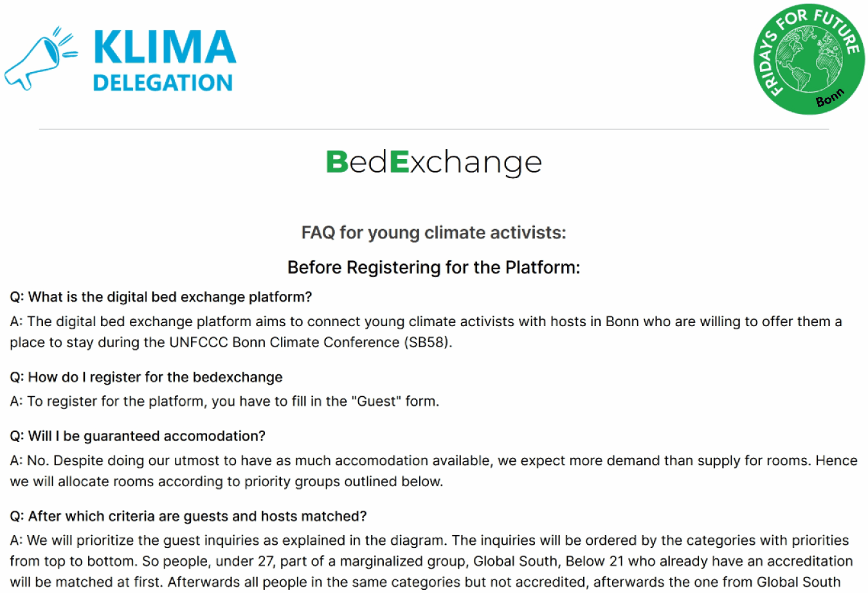Click the globe illustration inside green badge
This screenshot has height=593, width=868.
pos(809,58)
